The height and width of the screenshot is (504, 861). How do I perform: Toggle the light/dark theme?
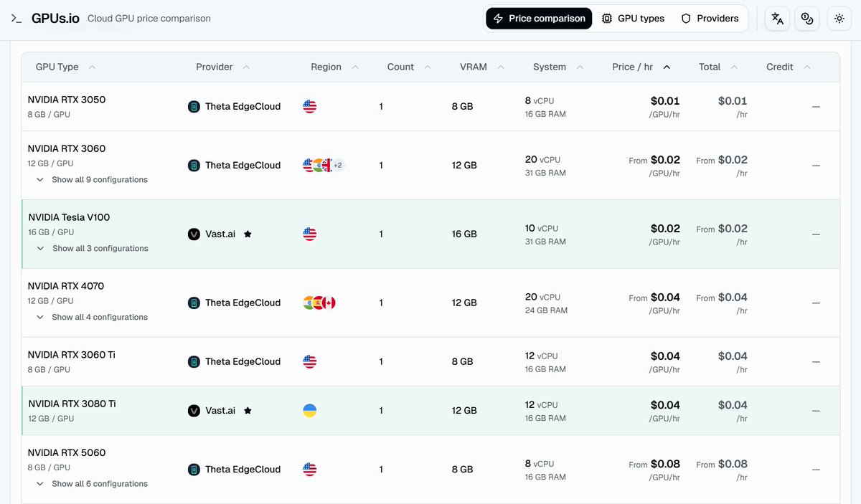pos(839,19)
